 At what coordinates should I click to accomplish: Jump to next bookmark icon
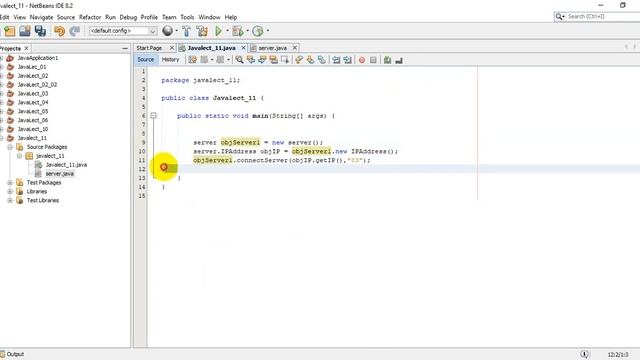(x=310, y=60)
